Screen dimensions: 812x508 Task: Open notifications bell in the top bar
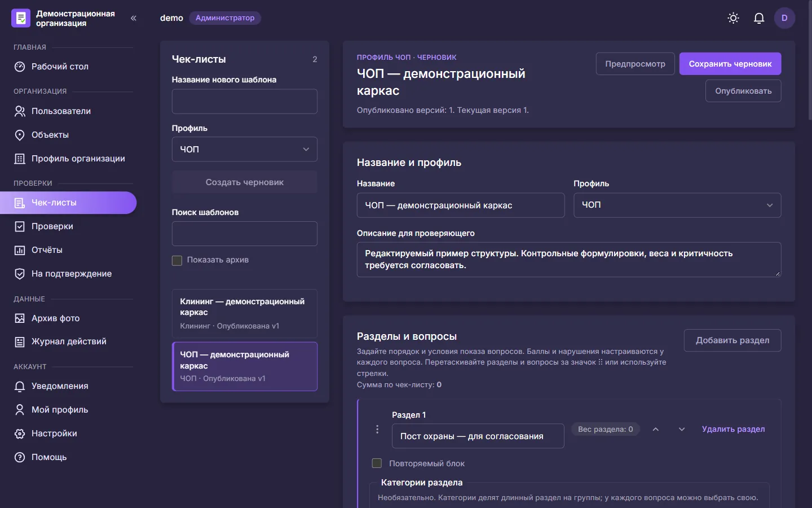[759, 18]
